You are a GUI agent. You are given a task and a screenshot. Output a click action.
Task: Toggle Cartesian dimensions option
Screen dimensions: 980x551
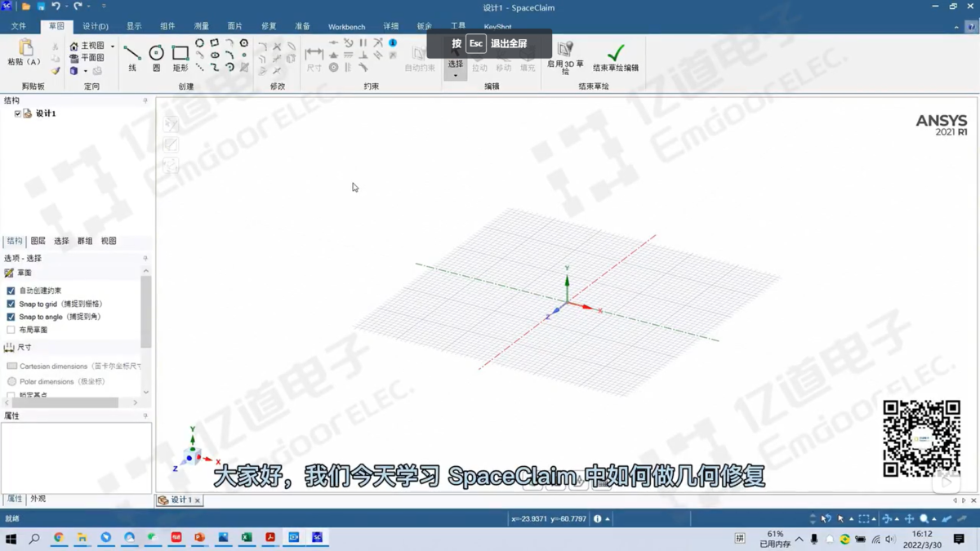11,367
